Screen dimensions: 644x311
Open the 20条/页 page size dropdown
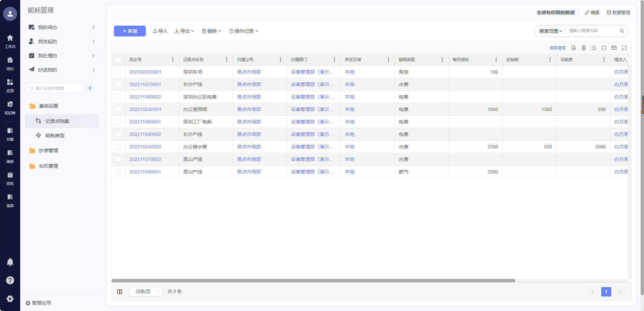tap(146, 291)
